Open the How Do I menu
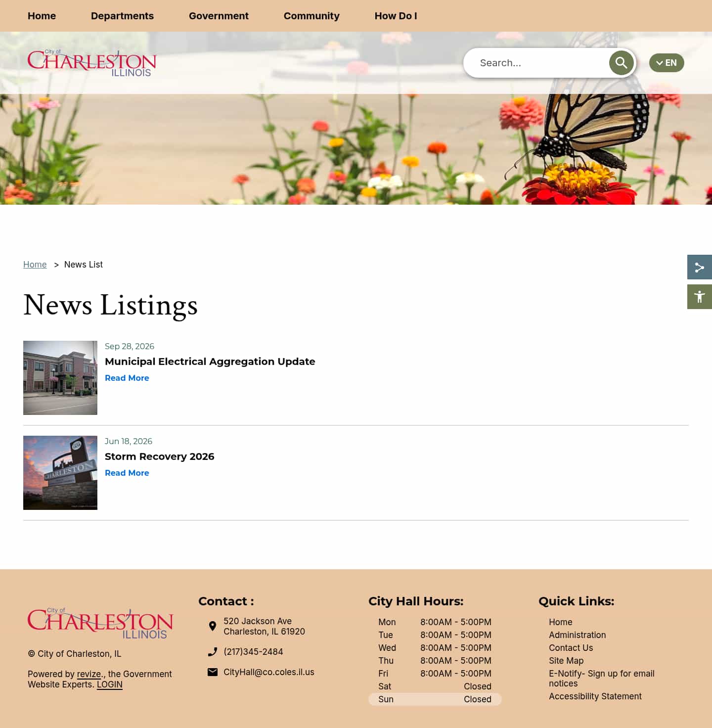 click(396, 16)
